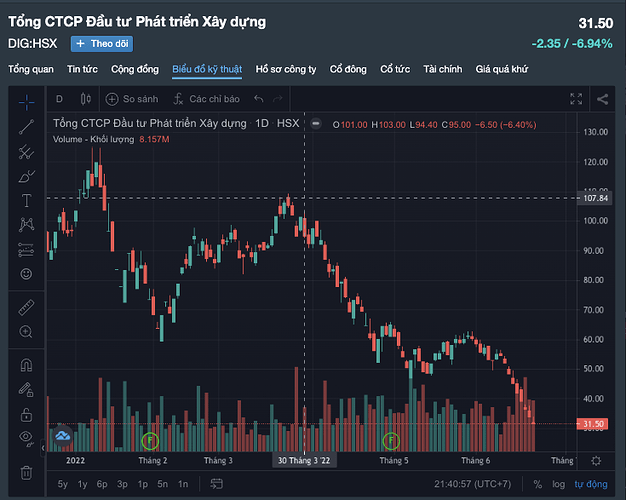This screenshot has height=500, width=626.
Task: Open the Tin tức tab
Action: pos(82,69)
